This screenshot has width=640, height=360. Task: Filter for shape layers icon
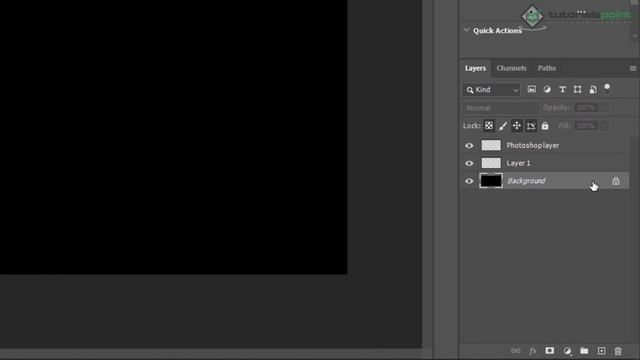click(578, 89)
